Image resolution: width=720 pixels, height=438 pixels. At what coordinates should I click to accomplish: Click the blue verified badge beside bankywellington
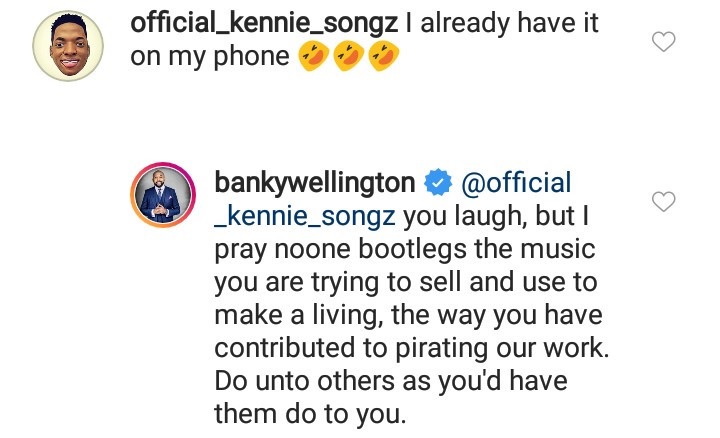[437, 184]
